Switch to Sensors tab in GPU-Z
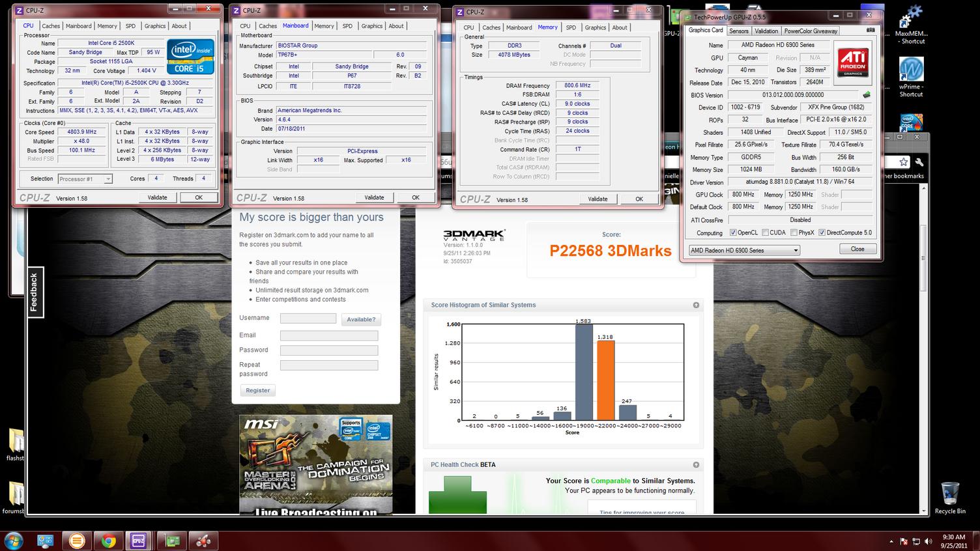Image resolution: width=980 pixels, height=551 pixels. click(738, 31)
